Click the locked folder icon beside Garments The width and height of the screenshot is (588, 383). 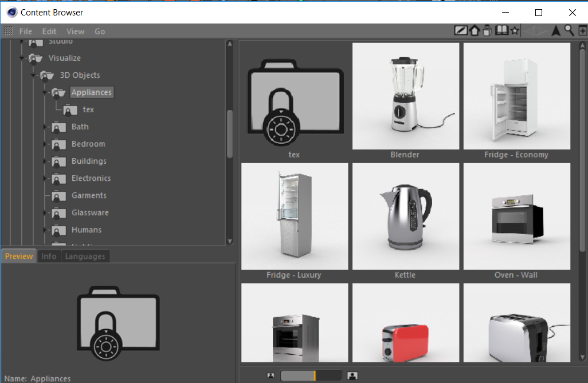pyautogui.click(x=58, y=196)
